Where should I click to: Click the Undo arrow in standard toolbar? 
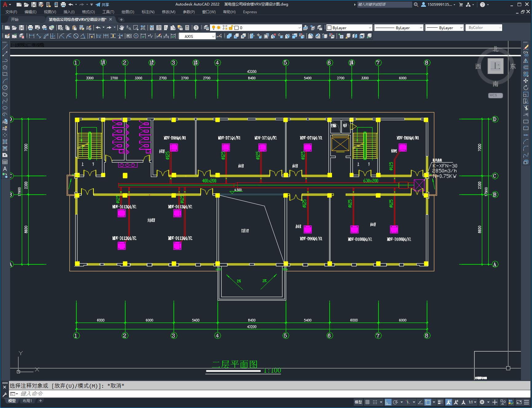98,28
